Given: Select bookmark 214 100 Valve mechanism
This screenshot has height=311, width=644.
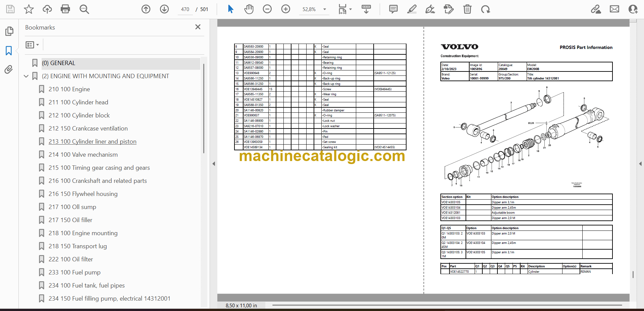Looking at the screenshot, I should click(83, 155).
